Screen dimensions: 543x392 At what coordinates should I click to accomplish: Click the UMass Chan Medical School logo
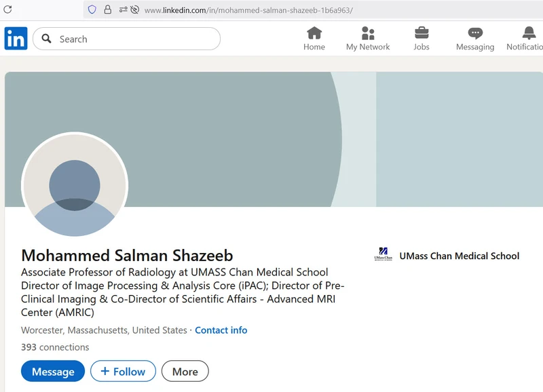(x=383, y=256)
